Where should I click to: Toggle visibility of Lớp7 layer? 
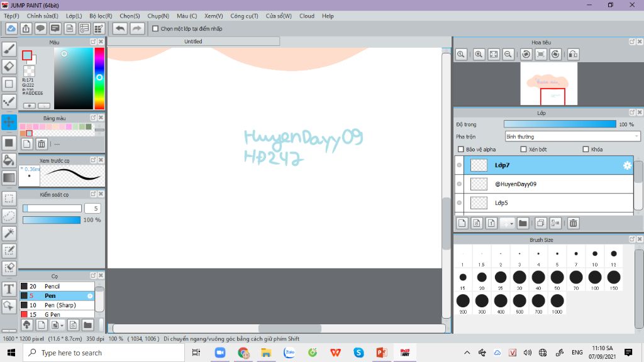(x=459, y=165)
